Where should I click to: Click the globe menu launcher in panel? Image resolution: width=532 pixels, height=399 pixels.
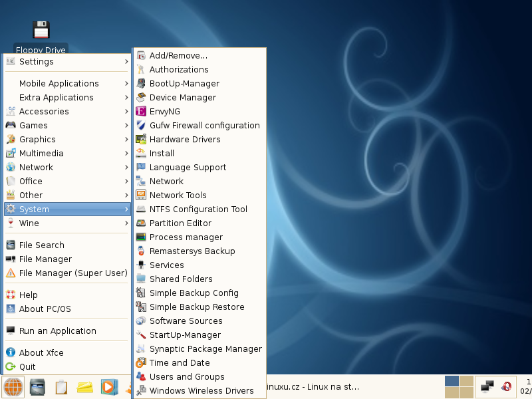point(13,387)
